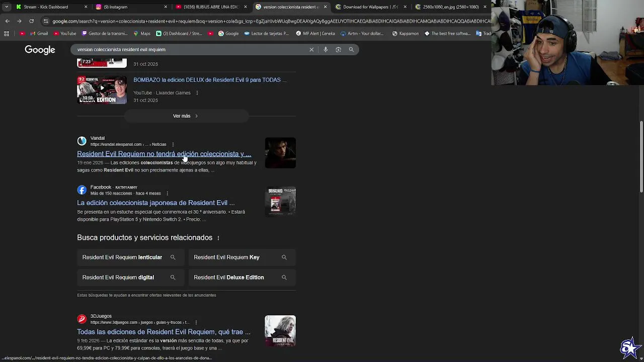Open three-dot menu on Facebook result
This screenshot has height=362, width=644.
tap(167, 194)
